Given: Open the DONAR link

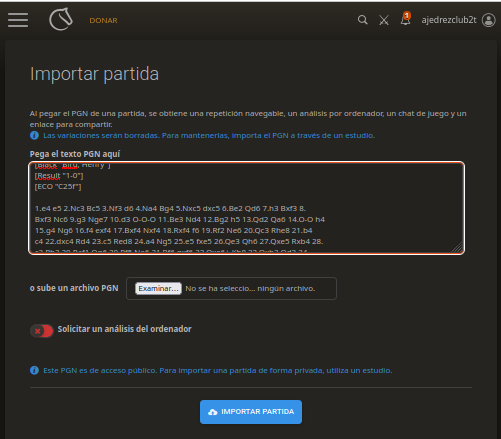Looking at the screenshot, I should pyautogui.click(x=103, y=20).
